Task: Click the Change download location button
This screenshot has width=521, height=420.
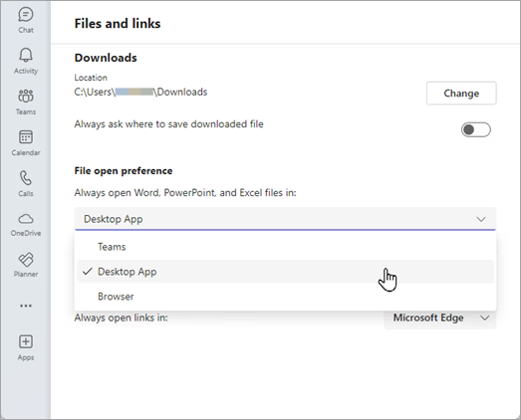Action: [x=461, y=94]
